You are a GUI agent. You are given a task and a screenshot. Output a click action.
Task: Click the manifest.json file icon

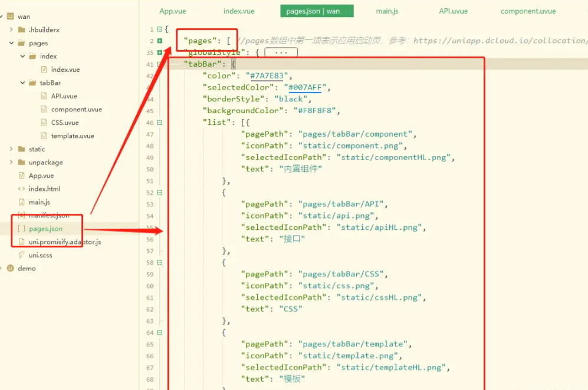click(21, 215)
